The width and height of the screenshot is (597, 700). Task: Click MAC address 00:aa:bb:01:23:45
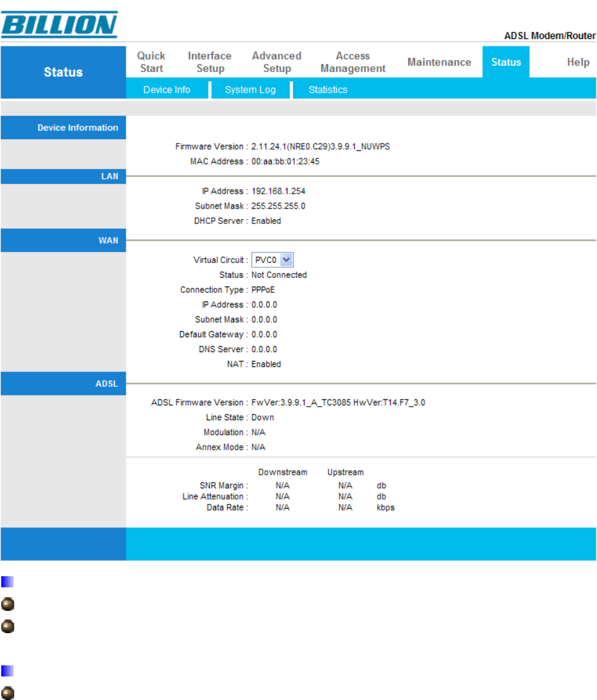tap(285, 161)
